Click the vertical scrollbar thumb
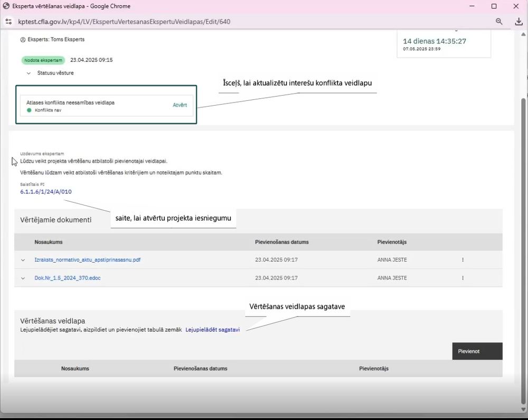The image size is (528, 420). pyautogui.click(x=523, y=250)
